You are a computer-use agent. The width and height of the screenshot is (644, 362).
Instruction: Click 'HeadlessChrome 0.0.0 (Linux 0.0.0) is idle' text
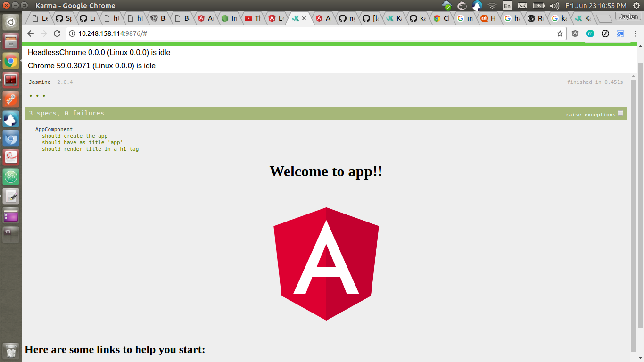tap(99, 53)
